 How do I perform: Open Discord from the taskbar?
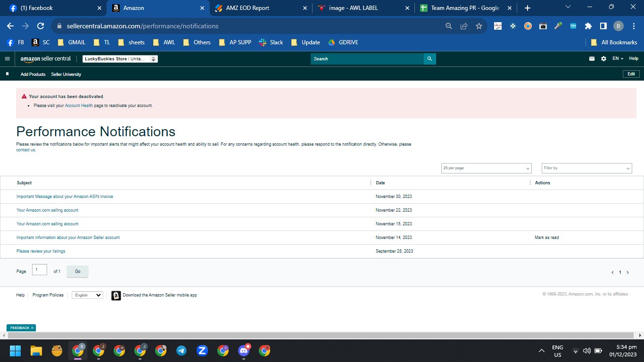[244, 351]
